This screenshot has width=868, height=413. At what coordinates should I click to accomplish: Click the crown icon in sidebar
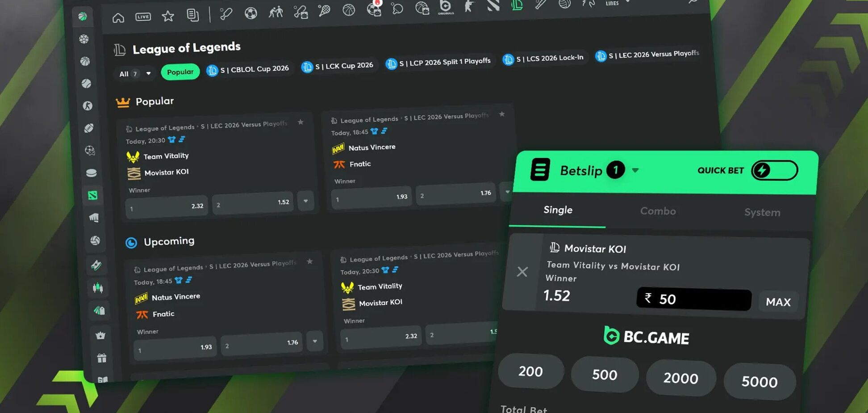(100, 335)
